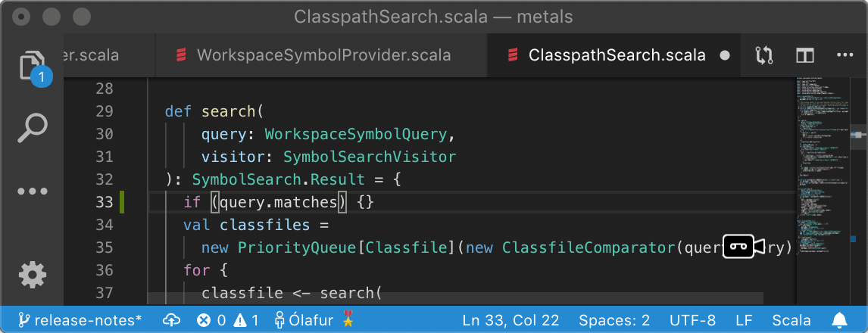Open More Actions editor menu

(845, 55)
